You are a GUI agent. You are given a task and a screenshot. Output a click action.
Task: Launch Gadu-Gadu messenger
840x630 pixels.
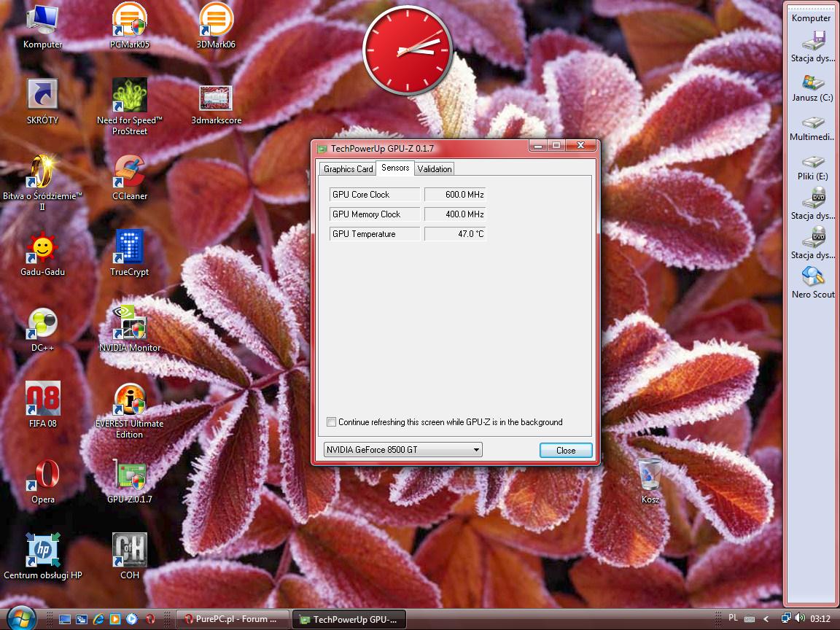coord(42,254)
